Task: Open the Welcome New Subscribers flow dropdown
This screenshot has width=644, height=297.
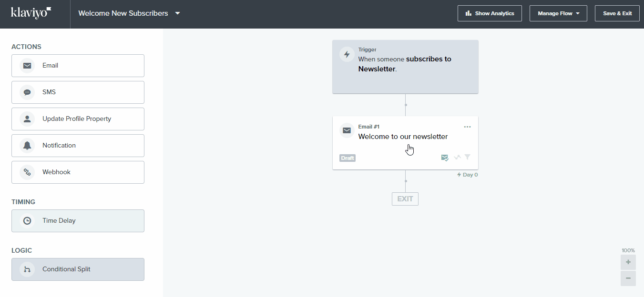Action: click(x=177, y=13)
